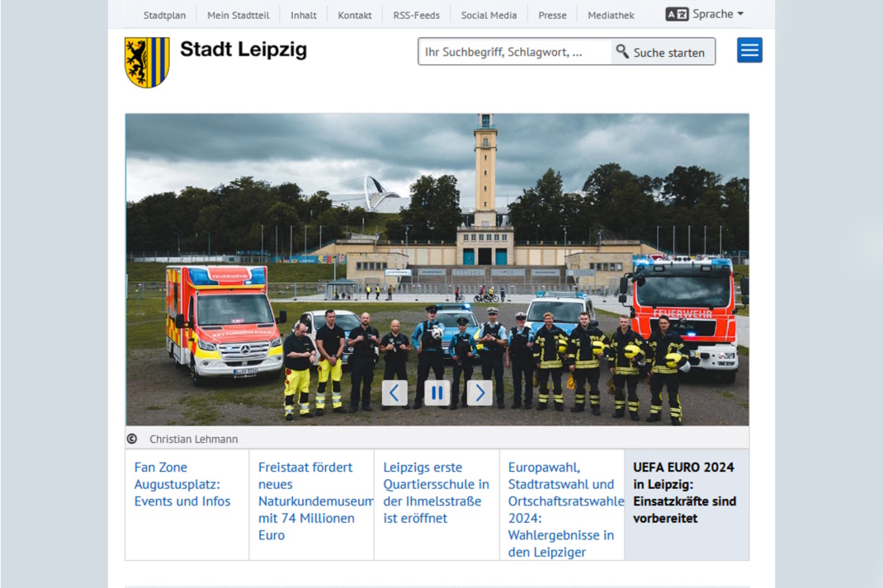883x588 pixels.
Task: Select Mein Stadtteil from the top menu
Action: 238,15
